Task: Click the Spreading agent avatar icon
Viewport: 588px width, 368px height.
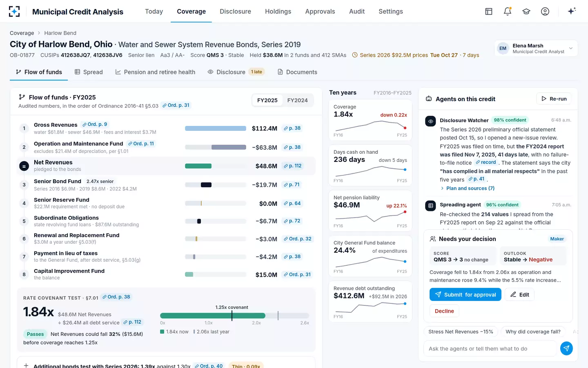Action: 430,206
